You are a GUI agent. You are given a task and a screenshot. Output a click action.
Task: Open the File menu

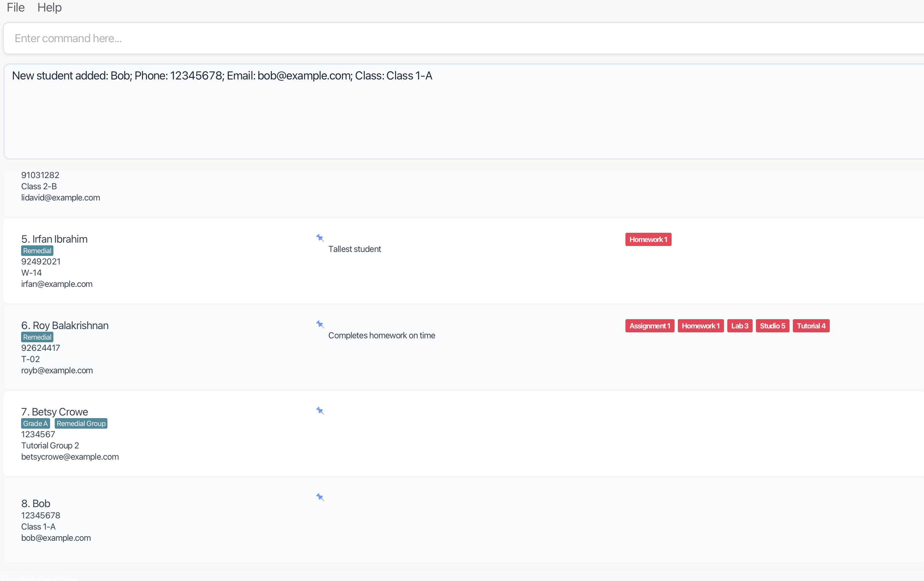pos(16,7)
